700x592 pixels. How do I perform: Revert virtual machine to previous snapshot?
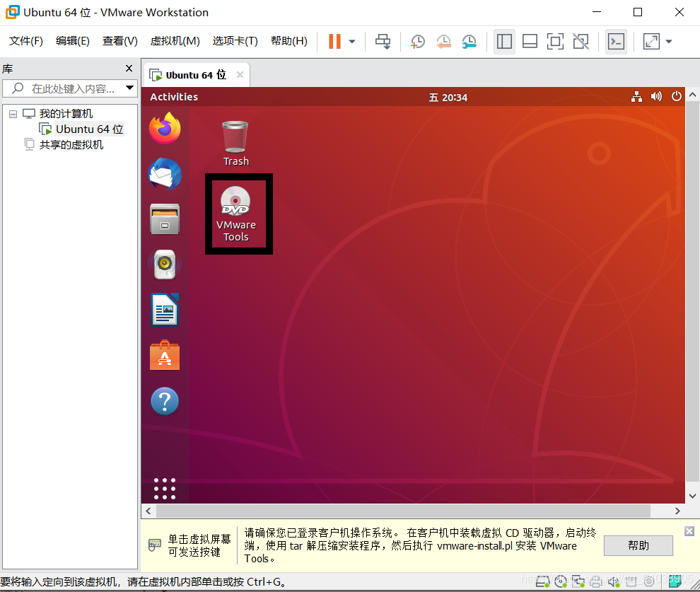(443, 42)
